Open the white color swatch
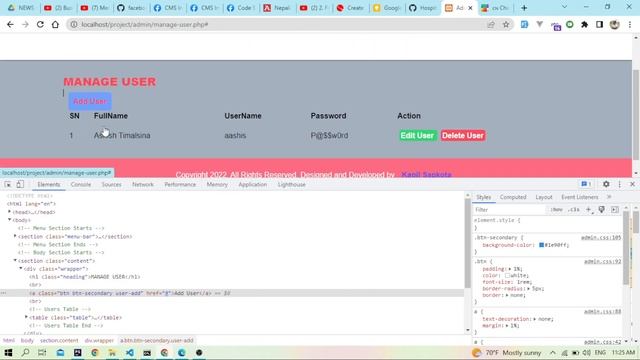 pyautogui.click(x=507, y=276)
